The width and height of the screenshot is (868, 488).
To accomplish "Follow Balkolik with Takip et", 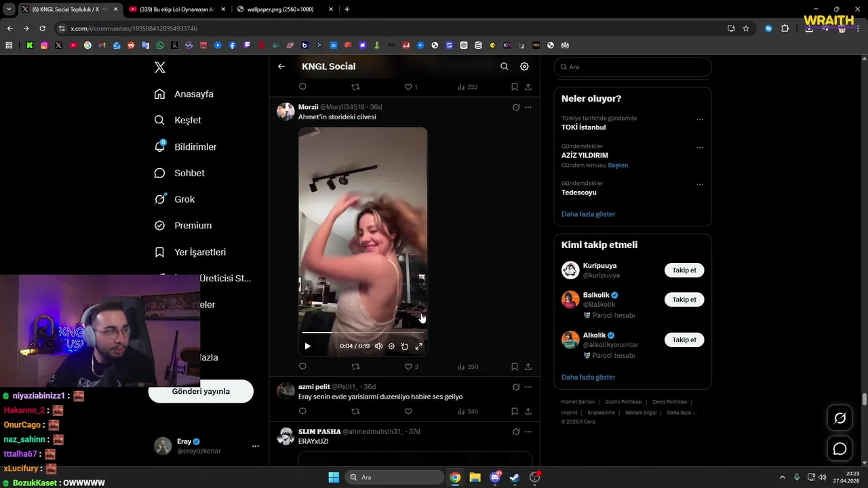I will (x=684, y=300).
